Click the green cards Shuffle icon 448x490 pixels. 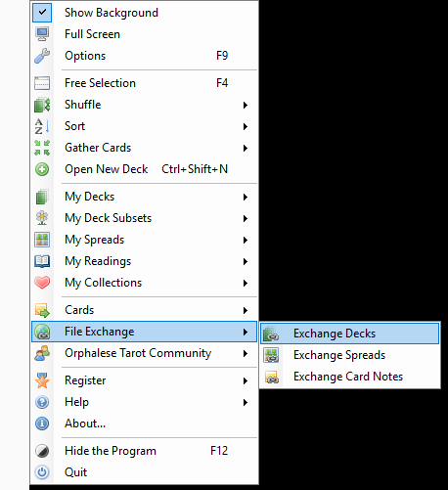pos(42,105)
